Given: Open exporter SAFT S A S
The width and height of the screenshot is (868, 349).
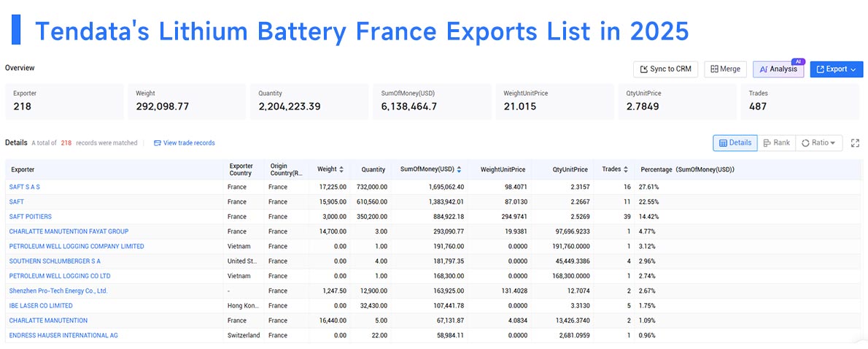Looking at the screenshot, I should coord(24,187).
